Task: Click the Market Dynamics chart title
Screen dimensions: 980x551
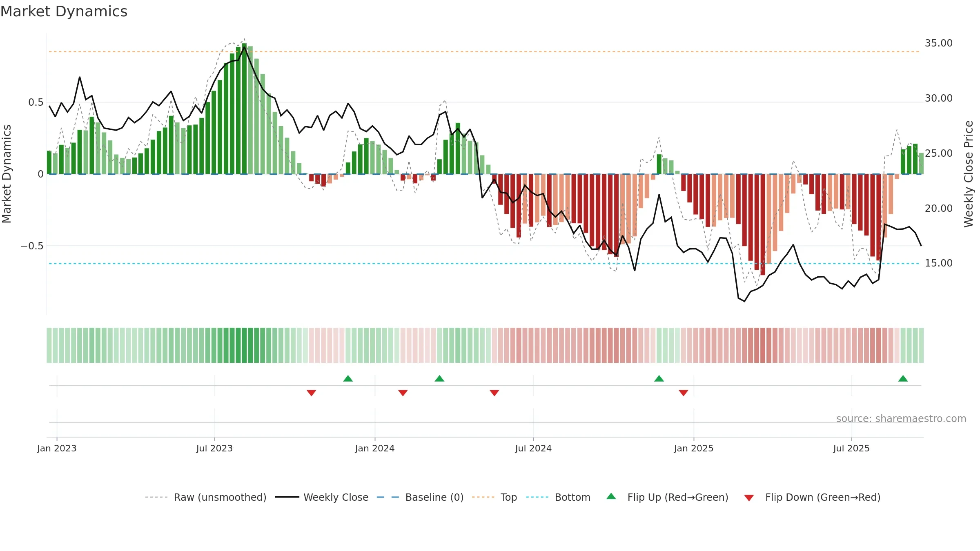Action: [x=64, y=11]
